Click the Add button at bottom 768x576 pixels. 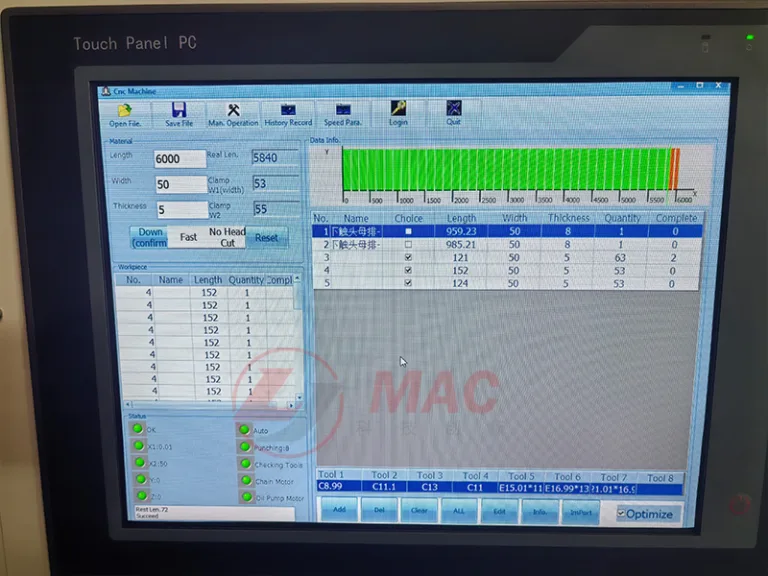coord(337,510)
